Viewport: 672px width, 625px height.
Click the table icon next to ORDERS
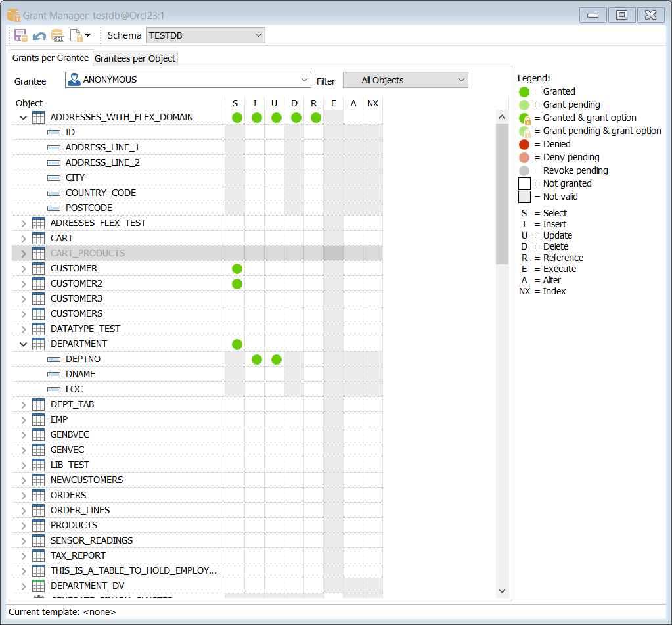pos(37,495)
